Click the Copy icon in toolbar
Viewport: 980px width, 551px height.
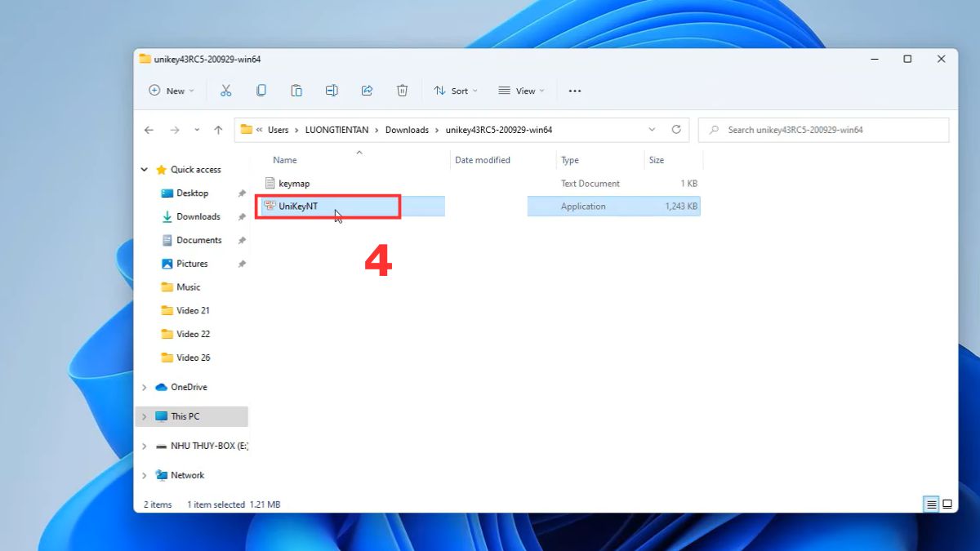coord(261,91)
